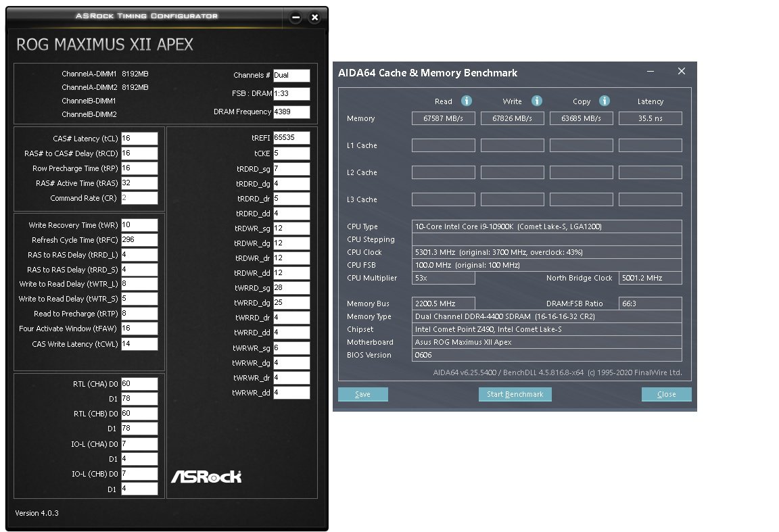Select the FSB : DRAM ratio field

click(x=291, y=94)
